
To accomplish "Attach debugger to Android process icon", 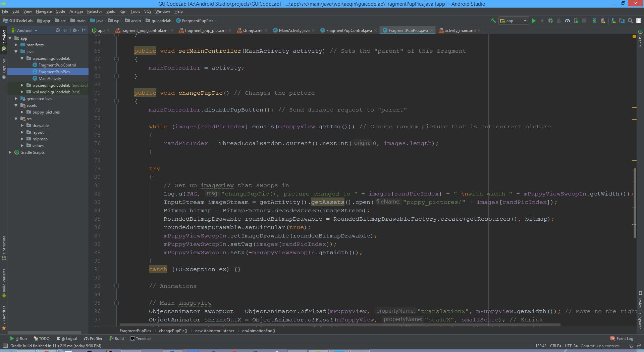I will (576, 21).
